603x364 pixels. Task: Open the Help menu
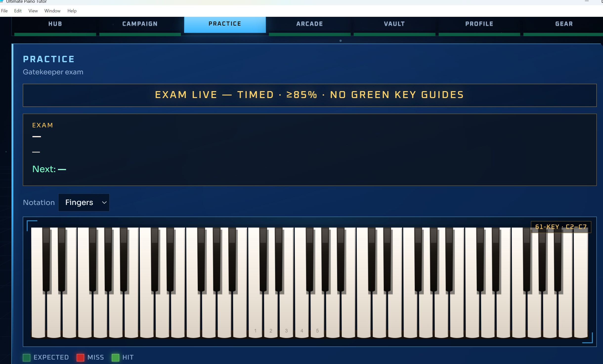[72, 11]
